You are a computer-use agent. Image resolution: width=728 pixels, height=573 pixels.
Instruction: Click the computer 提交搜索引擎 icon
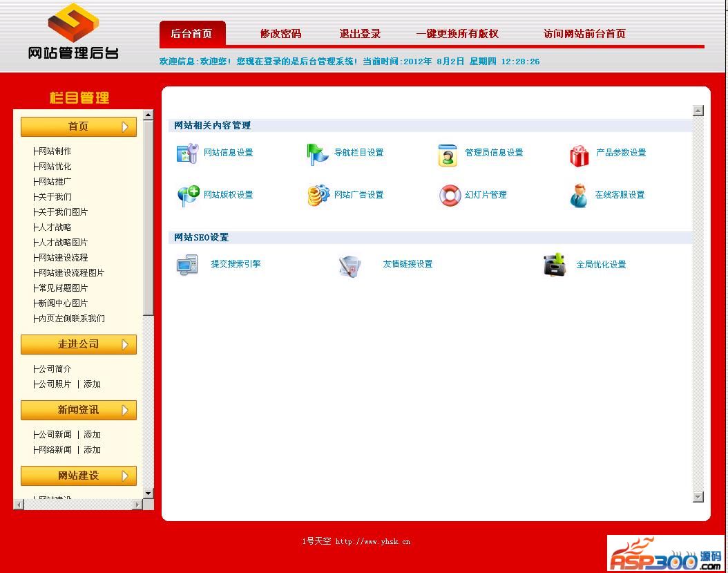click(187, 265)
